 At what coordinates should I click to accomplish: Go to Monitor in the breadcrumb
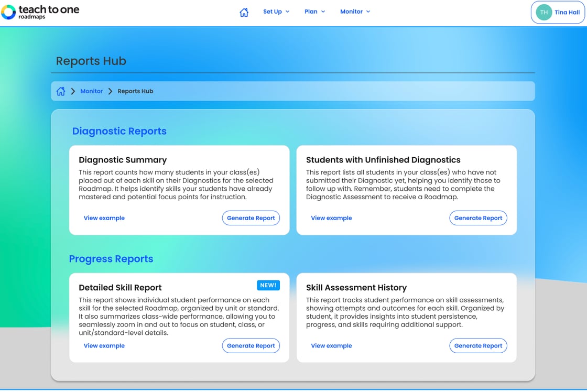pos(91,91)
